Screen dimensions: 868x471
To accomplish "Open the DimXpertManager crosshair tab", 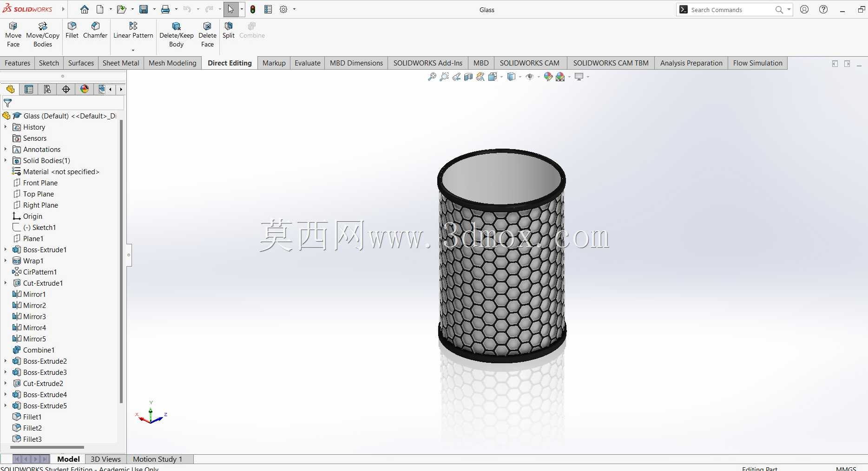I will point(66,89).
